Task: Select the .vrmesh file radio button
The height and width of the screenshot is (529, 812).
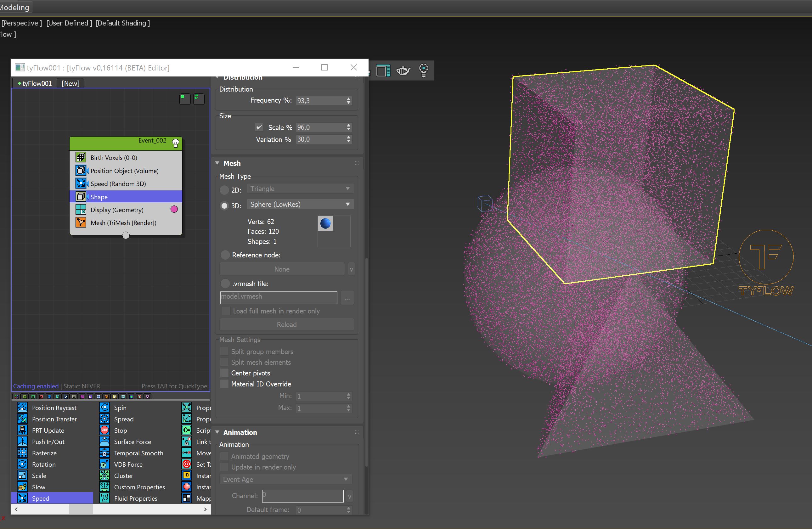Action: (225, 284)
